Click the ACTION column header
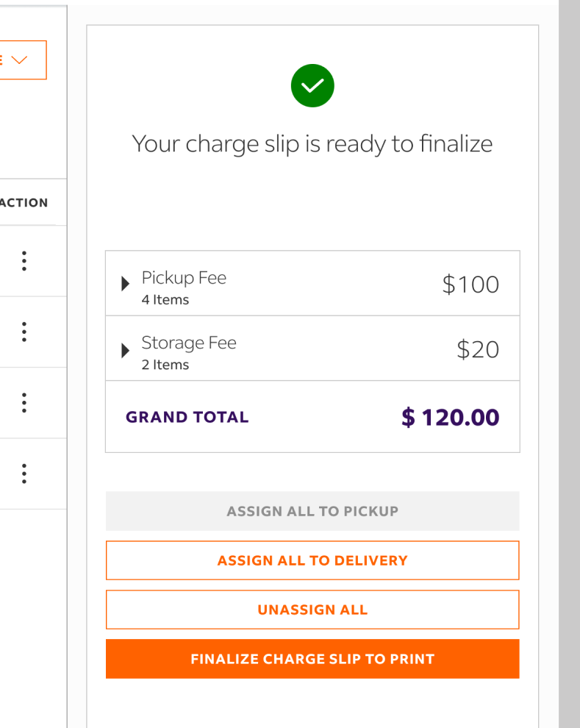580x728 pixels. tap(25, 203)
